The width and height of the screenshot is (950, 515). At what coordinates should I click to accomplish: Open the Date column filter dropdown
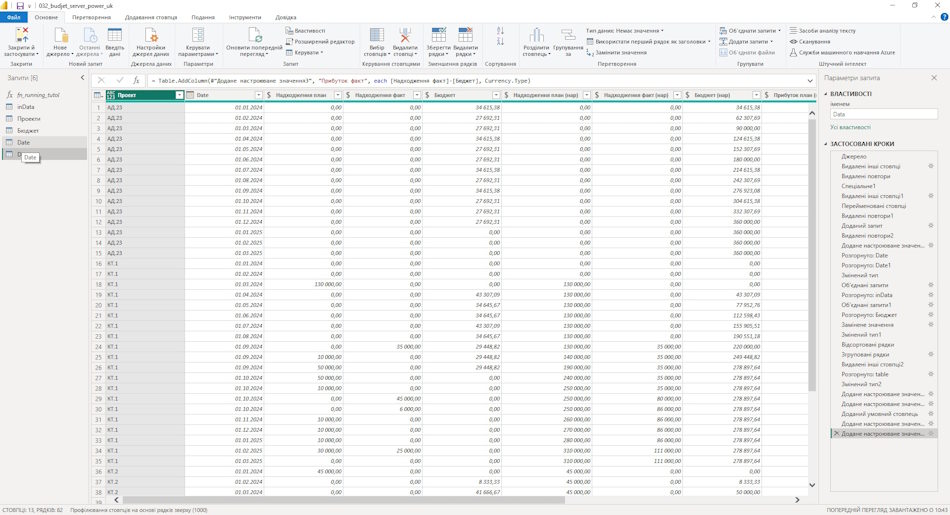[259, 95]
